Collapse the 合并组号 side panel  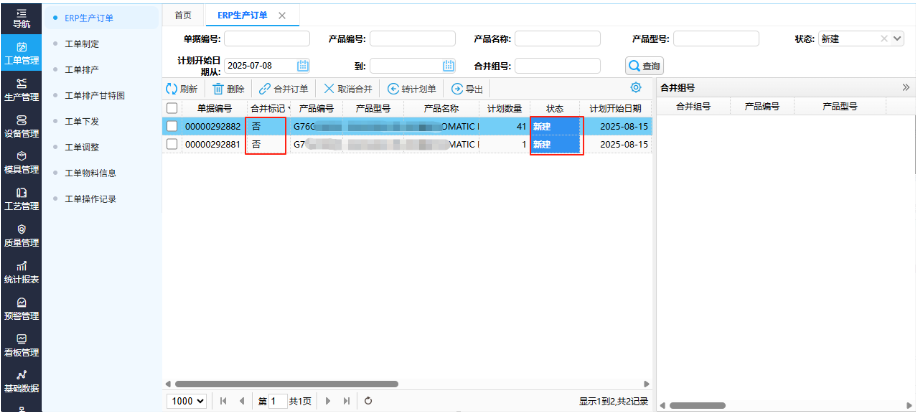click(x=905, y=88)
